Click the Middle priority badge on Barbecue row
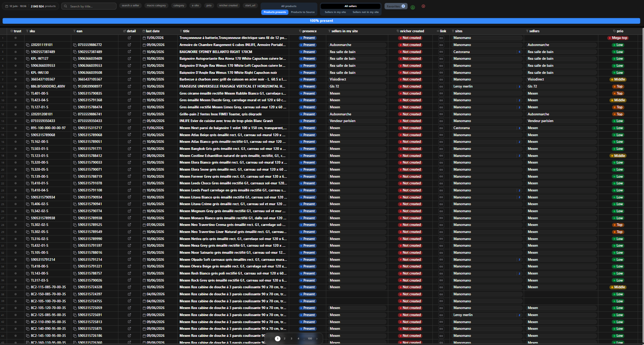Image resolution: width=644 pixels, height=345 pixels. tap(618, 79)
